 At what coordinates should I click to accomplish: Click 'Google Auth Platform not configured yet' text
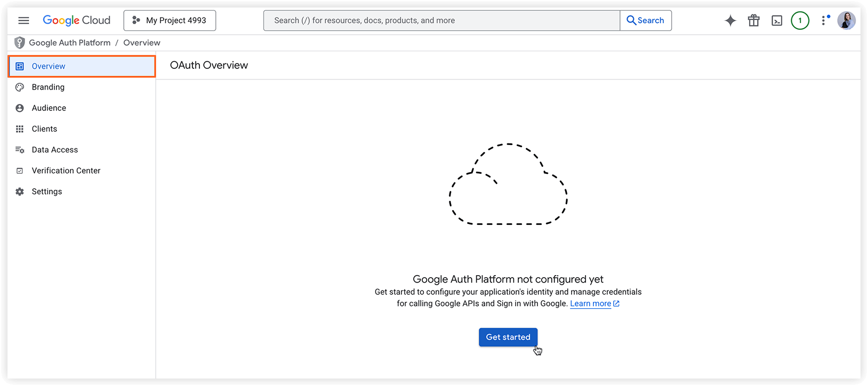point(508,279)
